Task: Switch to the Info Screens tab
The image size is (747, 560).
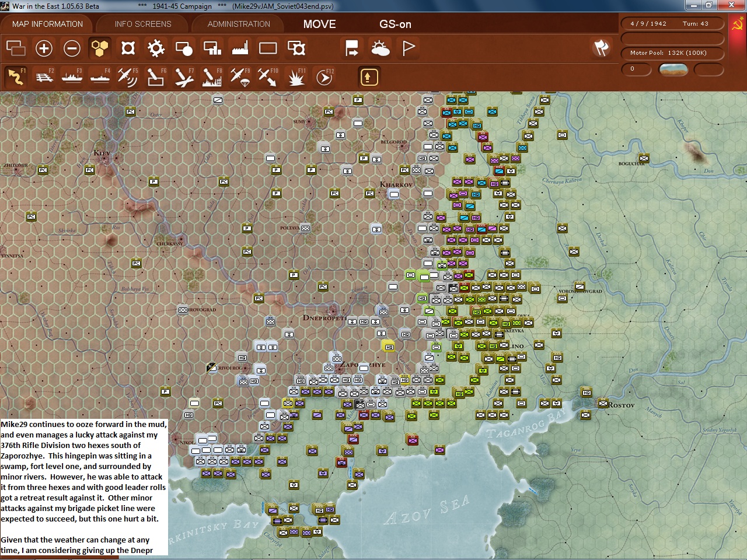Action: (143, 24)
